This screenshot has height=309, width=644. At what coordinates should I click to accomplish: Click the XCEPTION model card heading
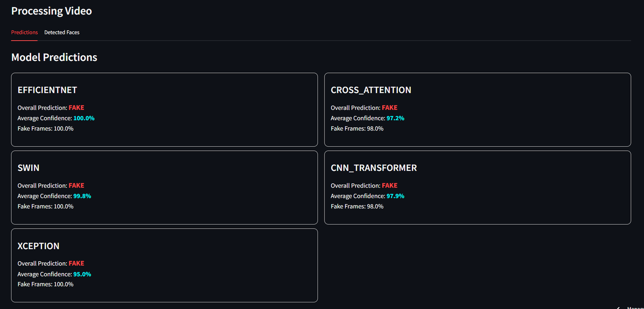click(38, 246)
